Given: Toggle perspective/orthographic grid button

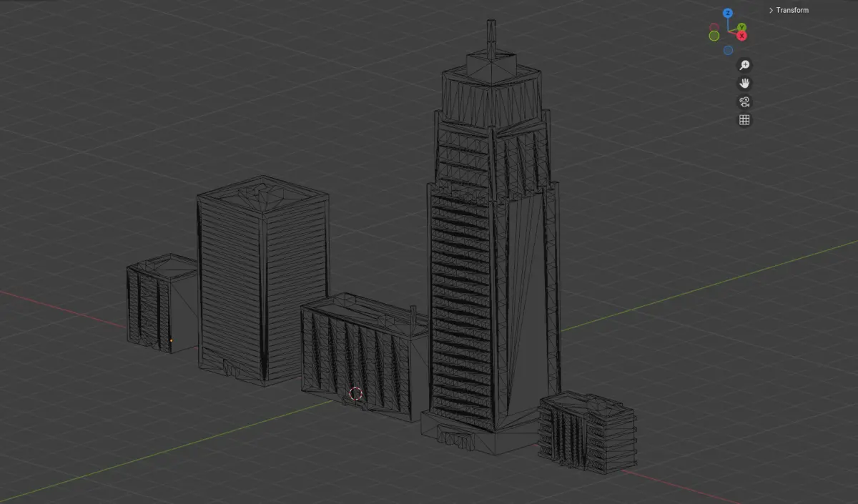Looking at the screenshot, I should (744, 120).
